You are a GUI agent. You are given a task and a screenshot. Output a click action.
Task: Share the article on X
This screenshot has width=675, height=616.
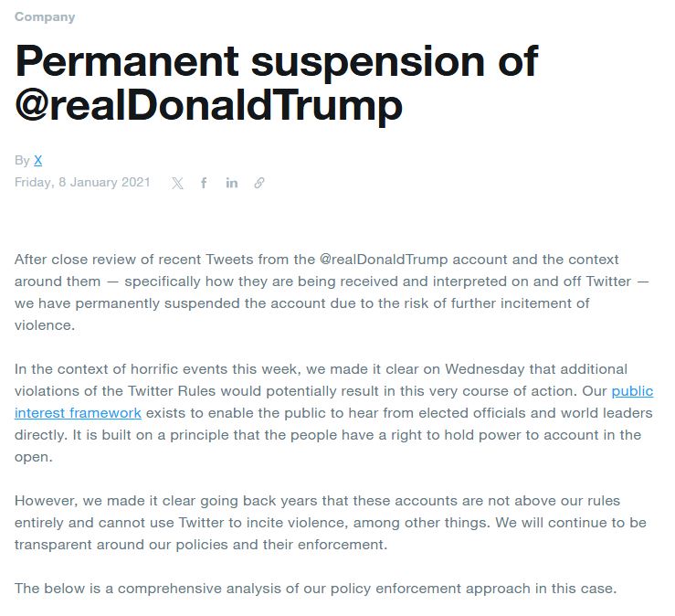(x=177, y=183)
